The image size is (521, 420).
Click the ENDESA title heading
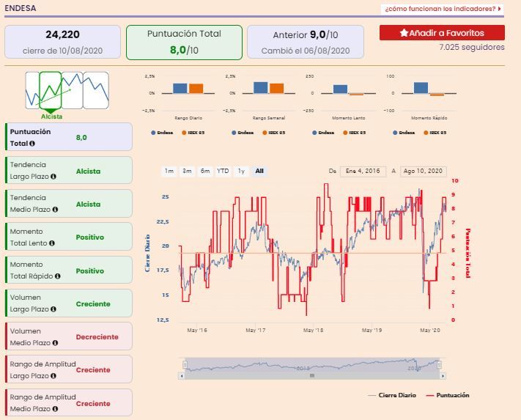pos(21,8)
